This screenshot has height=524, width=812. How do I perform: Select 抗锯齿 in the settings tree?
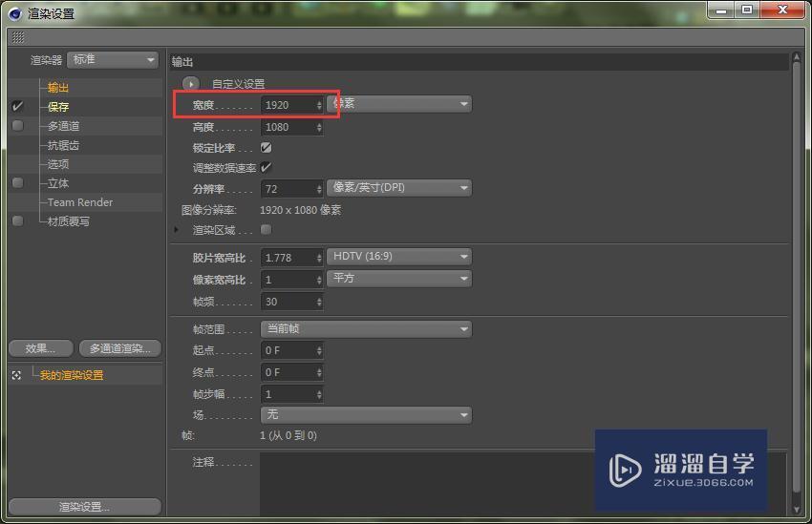(x=63, y=145)
